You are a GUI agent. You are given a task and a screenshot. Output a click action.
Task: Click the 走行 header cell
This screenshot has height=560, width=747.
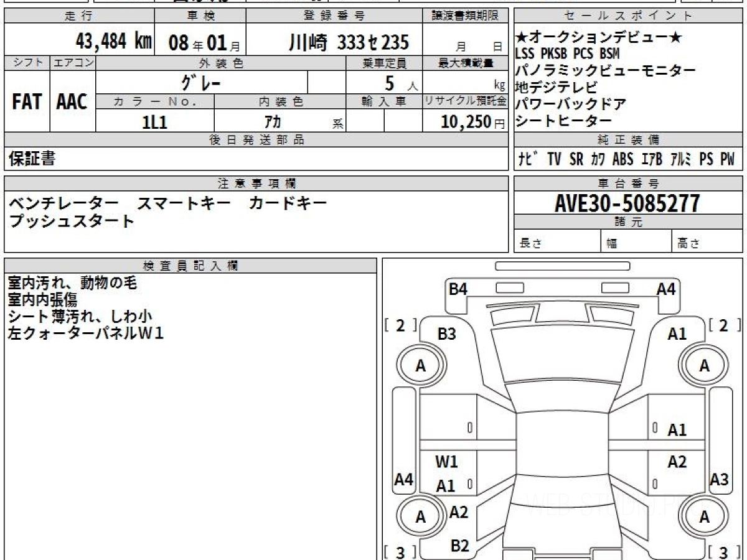pos(79,17)
